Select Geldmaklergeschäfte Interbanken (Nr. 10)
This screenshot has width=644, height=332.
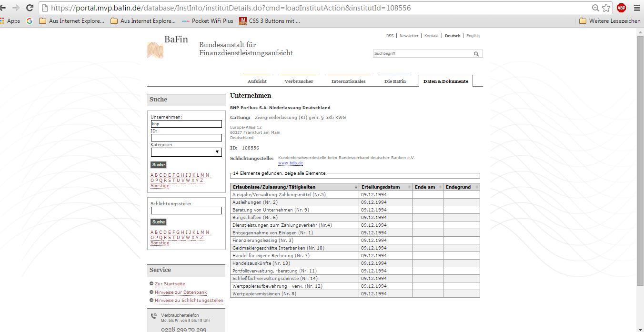coord(355,248)
